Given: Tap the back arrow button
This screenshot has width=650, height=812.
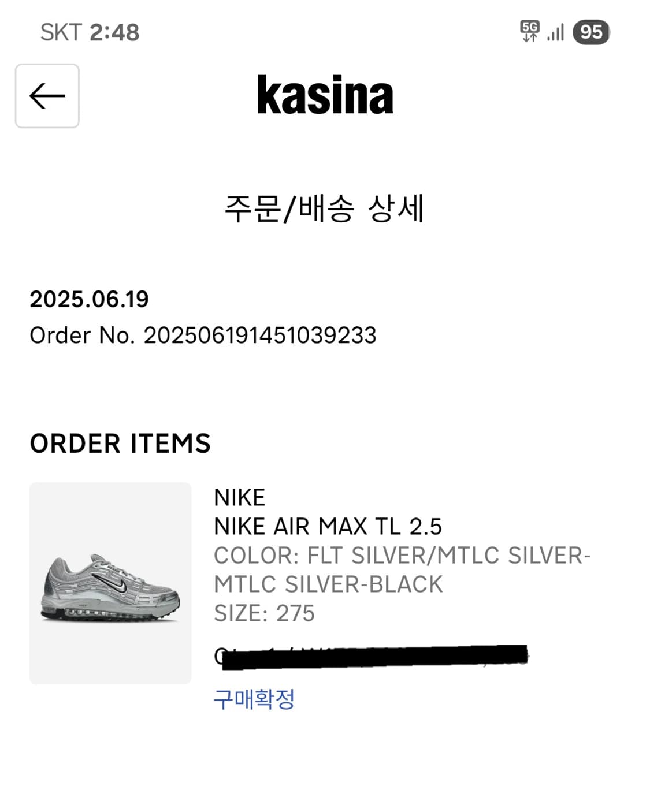Looking at the screenshot, I should point(47,96).
